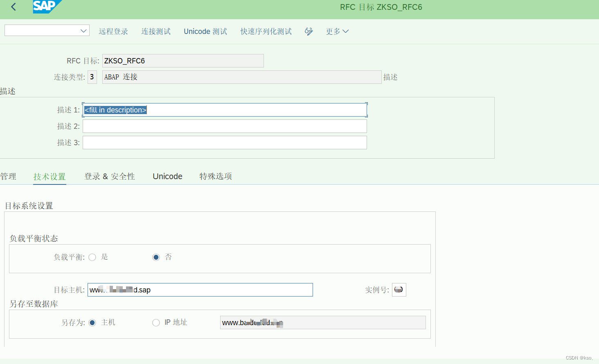Select 负载平衡 否 radio button
The image size is (599, 364).
[x=156, y=257]
